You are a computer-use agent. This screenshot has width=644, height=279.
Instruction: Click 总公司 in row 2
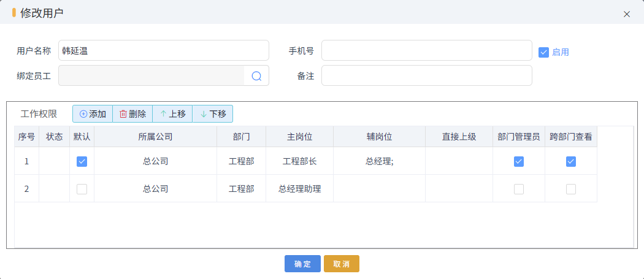pyautogui.click(x=155, y=189)
